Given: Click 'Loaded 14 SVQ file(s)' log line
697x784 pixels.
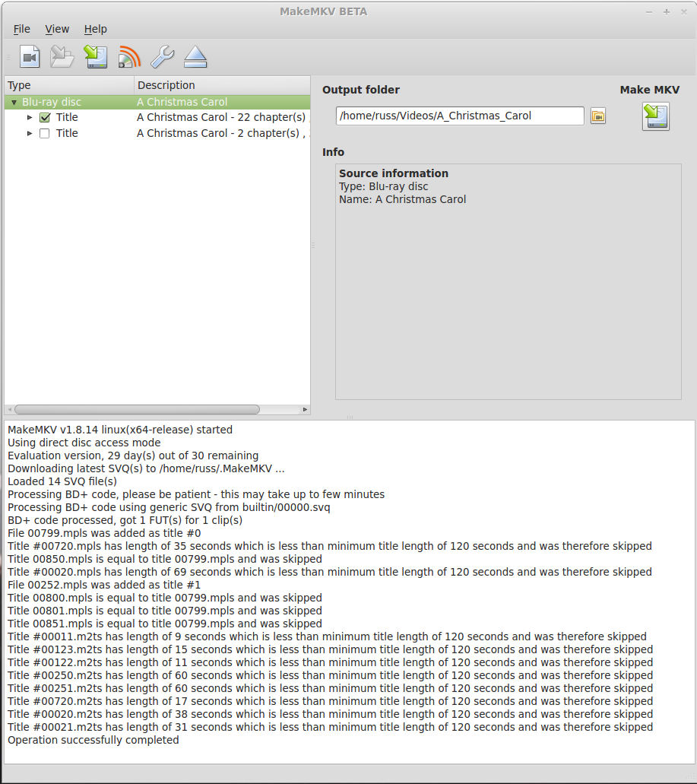Looking at the screenshot, I should click(x=62, y=481).
